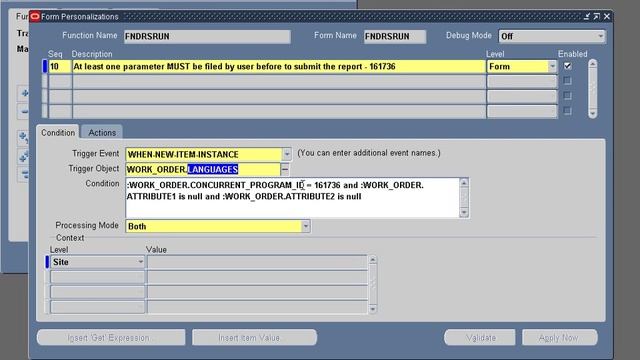
Task: Tick Enabled checkbox in fourth rule row
Action: [x=567, y=111]
